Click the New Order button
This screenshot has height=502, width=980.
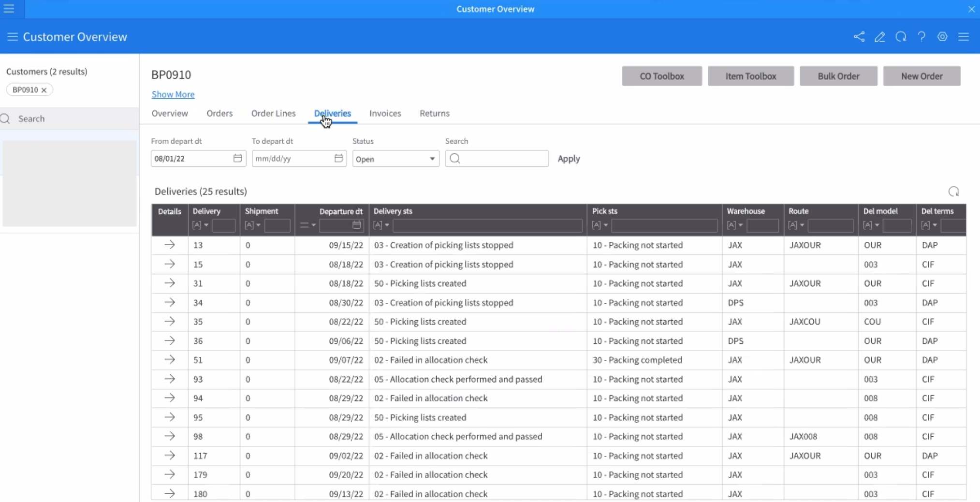921,76
